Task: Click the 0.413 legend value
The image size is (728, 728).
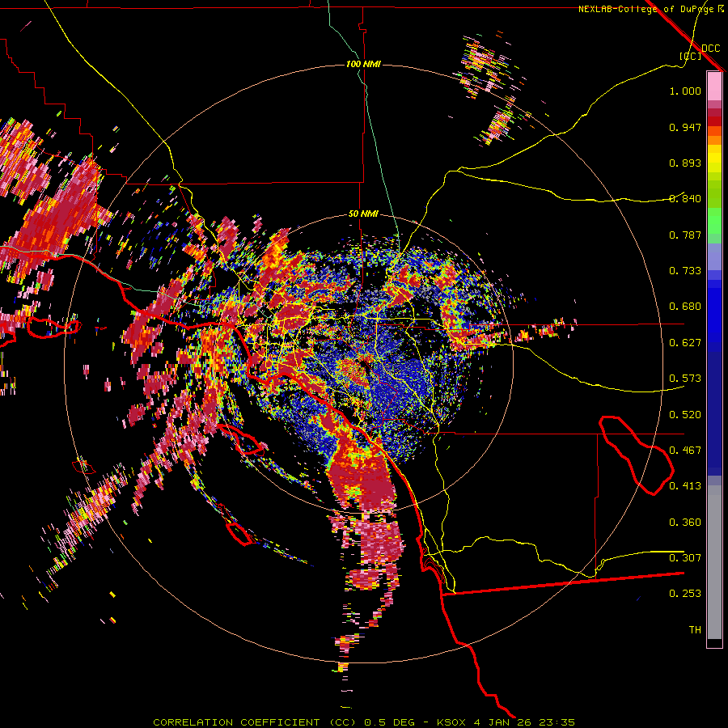Action: tap(685, 486)
